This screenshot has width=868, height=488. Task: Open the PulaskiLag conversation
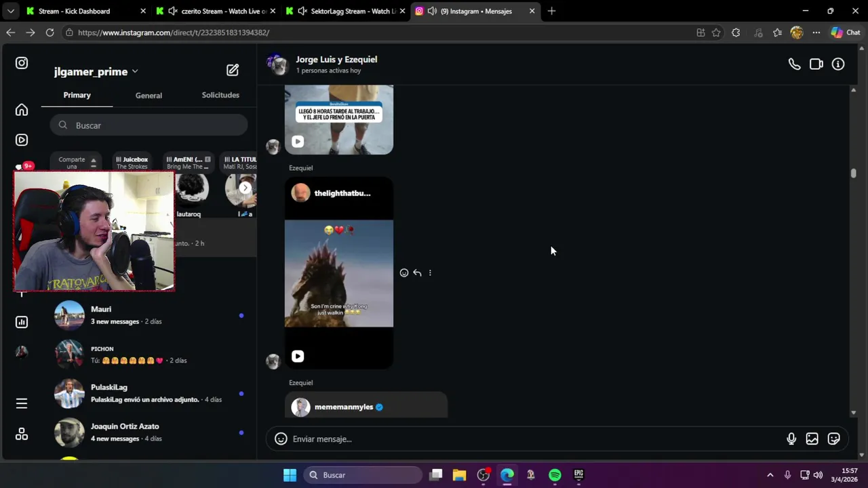(x=149, y=393)
